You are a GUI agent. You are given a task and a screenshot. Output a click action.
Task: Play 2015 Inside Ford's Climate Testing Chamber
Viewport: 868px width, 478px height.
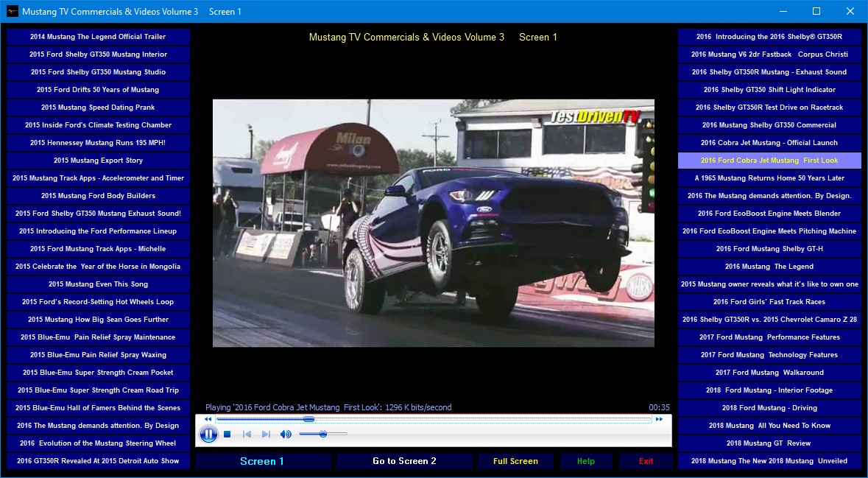click(98, 125)
